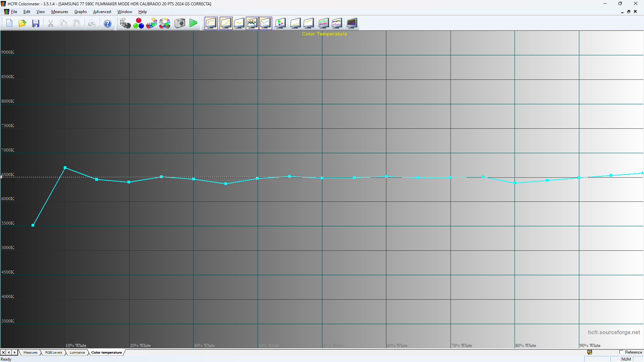
Task: Open the Graphs menu
Action: click(80, 11)
